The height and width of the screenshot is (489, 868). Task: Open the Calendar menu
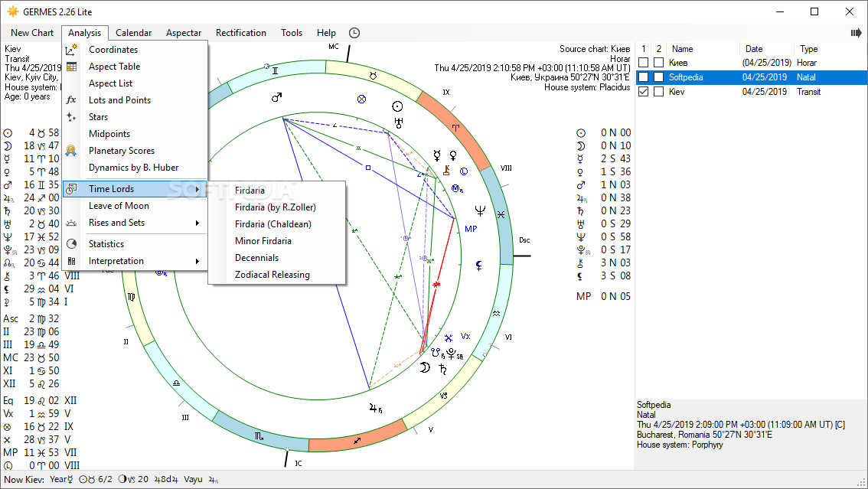point(133,33)
